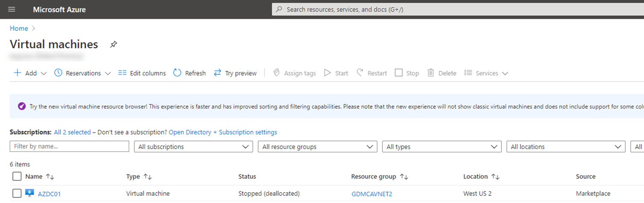Screen dimensions: 644x203
Task: Sort by Name column arrows
Action: pos(50,177)
